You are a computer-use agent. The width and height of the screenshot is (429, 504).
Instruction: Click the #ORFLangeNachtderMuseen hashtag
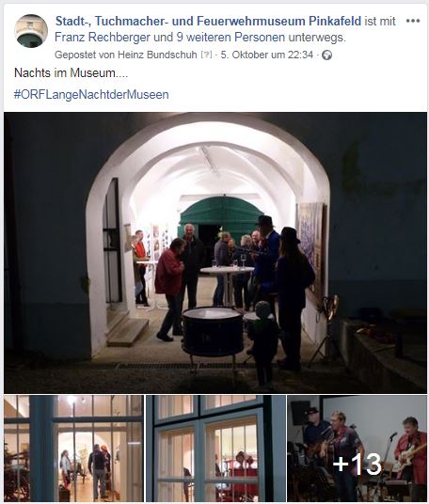tap(91, 94)
